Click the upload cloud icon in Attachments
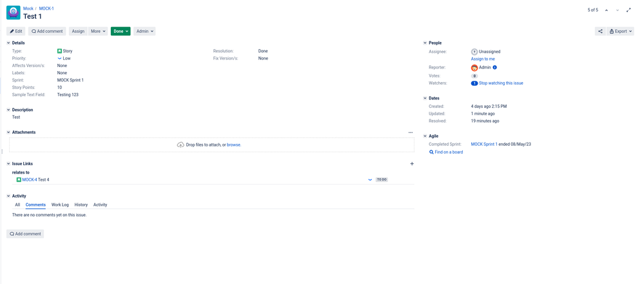This screenshot has width=644, height=284. click(x=181, y=145)
